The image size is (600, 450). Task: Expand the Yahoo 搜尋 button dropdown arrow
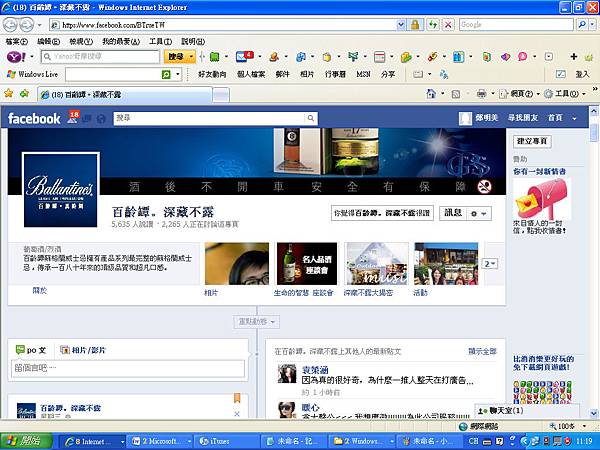[x=191, y=57]
